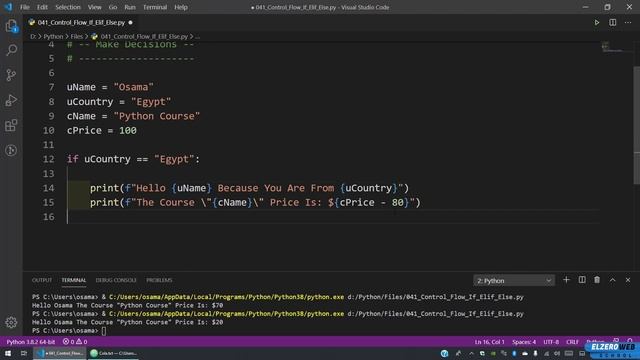Create a new terminal with plus icon

coord(566,280)
